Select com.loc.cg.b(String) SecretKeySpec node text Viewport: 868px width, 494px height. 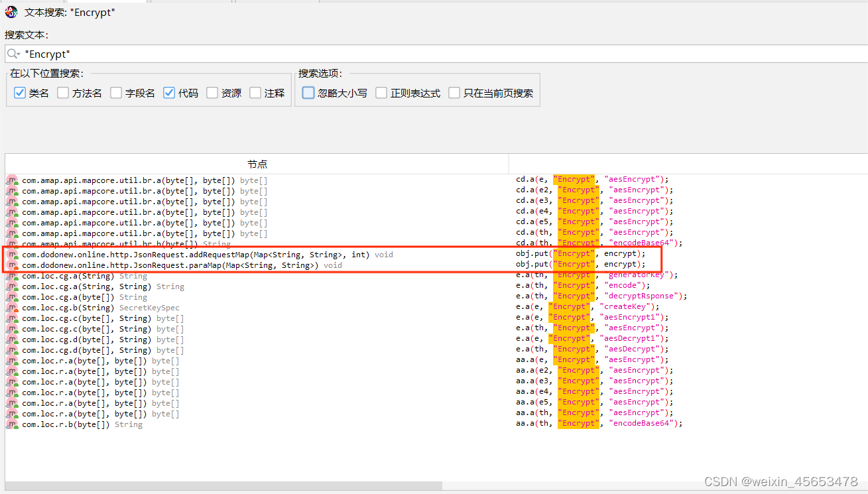tap(101, 308)
